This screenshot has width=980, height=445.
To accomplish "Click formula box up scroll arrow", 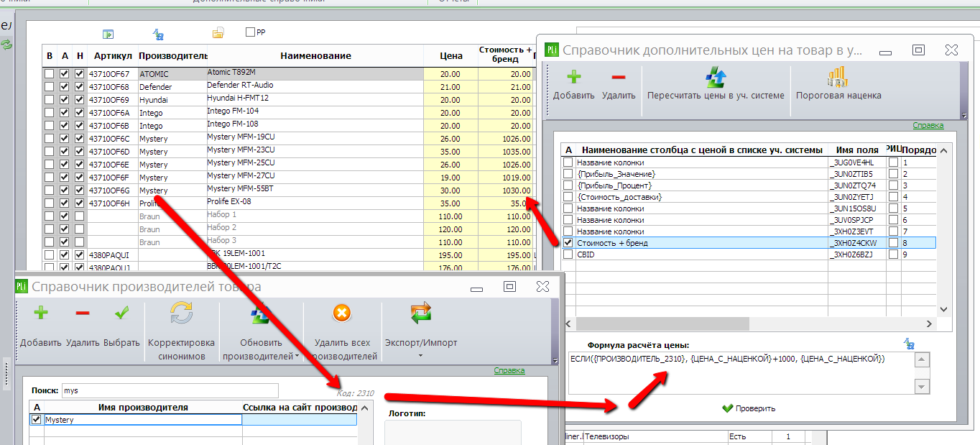I will click(x=922, y=359).
